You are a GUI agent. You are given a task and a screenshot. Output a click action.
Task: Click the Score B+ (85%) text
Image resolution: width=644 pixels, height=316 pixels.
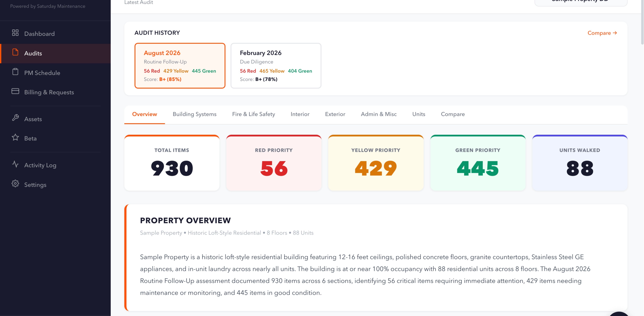[163, 79]
